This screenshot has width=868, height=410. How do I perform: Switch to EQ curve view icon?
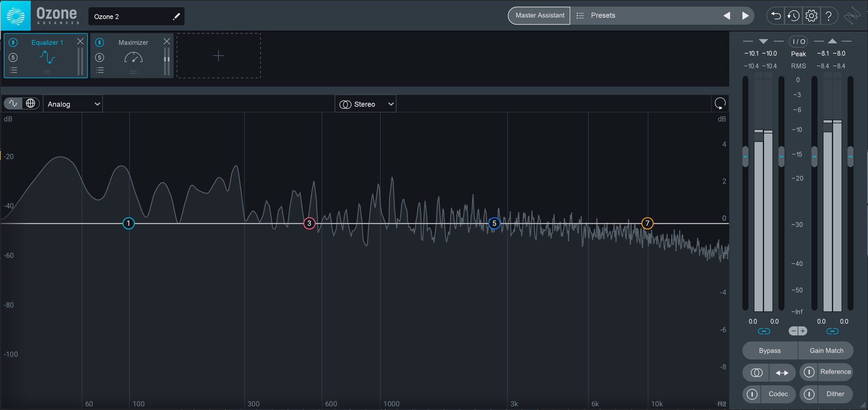point(13,103)
